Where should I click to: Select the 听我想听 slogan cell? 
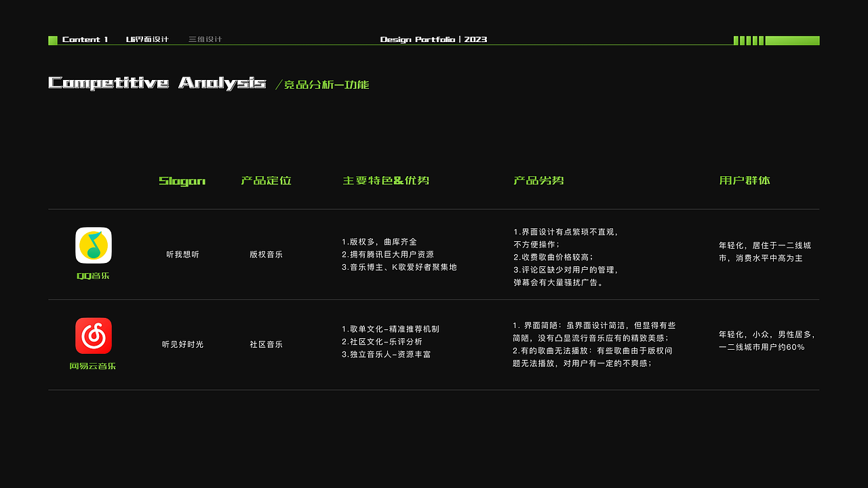pyautogui.click(x=183, y=255)
